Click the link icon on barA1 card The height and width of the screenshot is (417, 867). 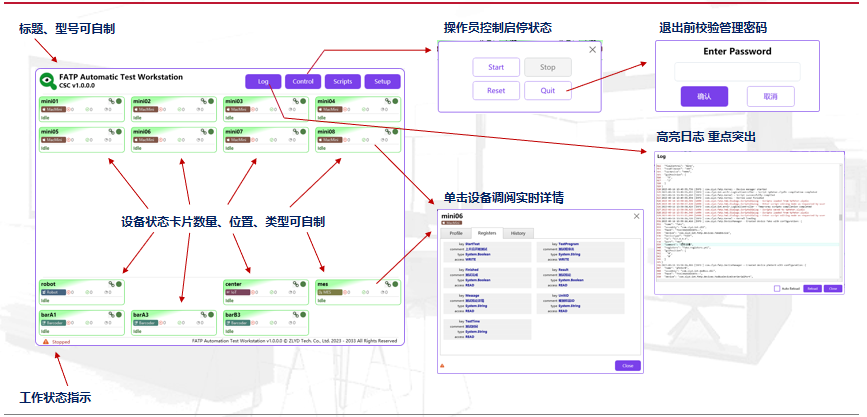coord(112,314)
